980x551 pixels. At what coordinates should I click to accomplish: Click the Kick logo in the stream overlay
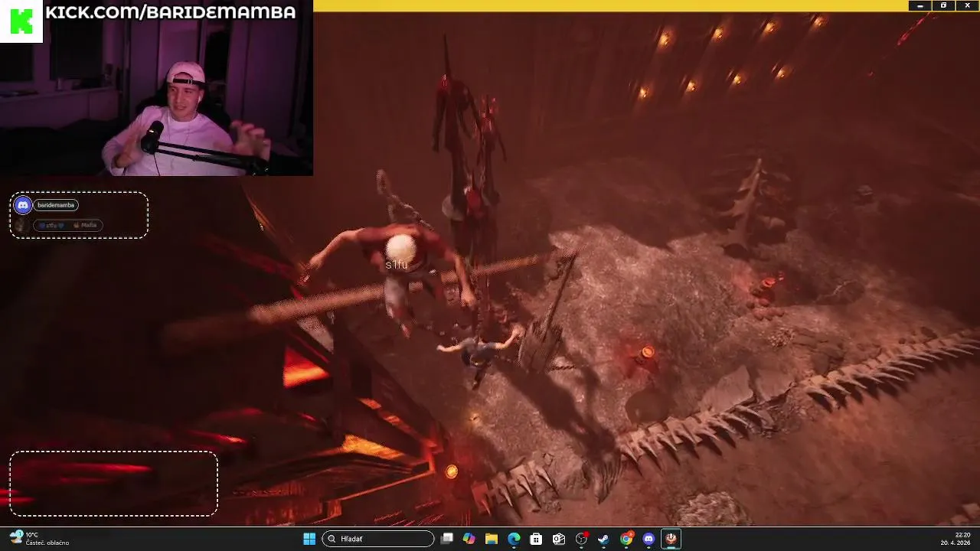[x=21, y=21]
